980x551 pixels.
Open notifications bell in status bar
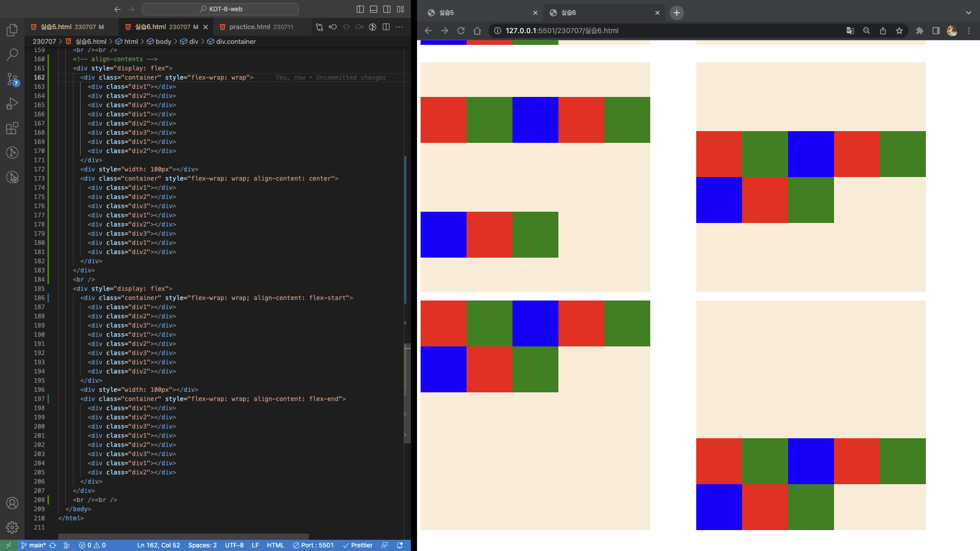coord(400,545)
